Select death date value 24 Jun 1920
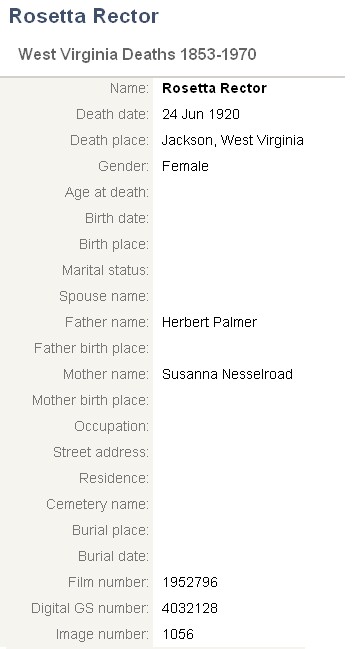Viewport: 363px width, 649px height. click(201, 114)
